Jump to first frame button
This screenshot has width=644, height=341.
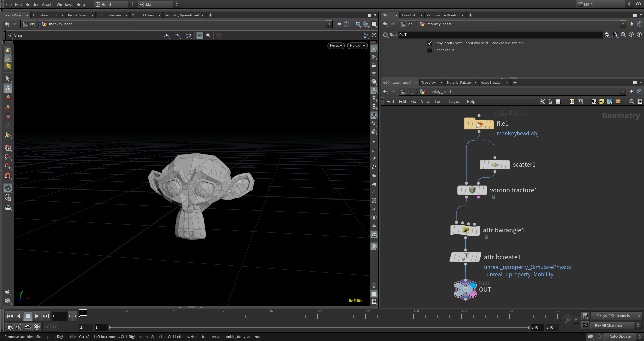tap(10, 316)
